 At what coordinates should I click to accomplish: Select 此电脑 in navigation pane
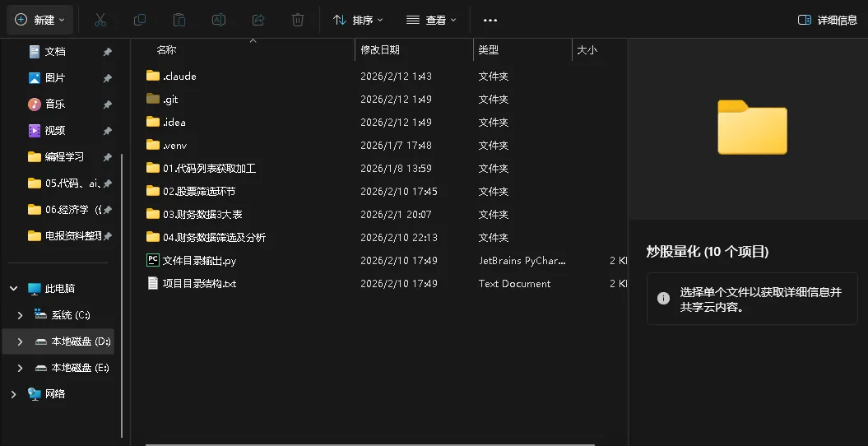tap(60, 288)
